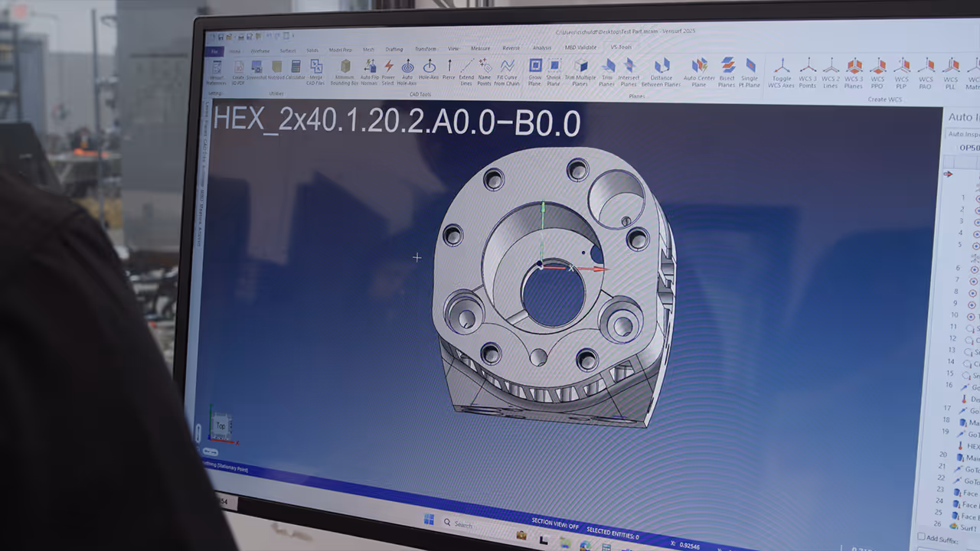Open the MBD Validate ribbon tab

tap(580, 47)
